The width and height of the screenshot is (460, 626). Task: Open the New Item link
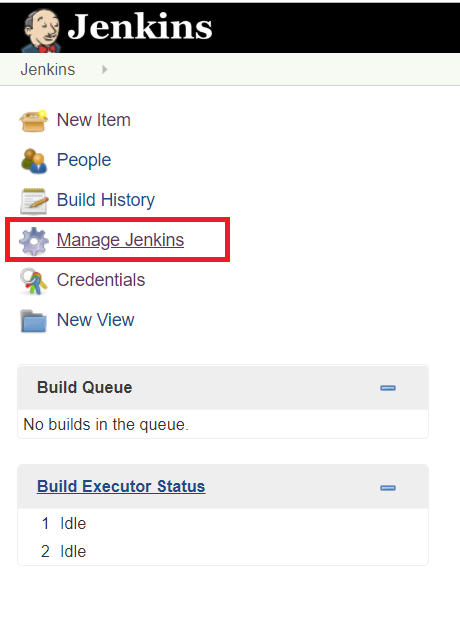coord(94,120)
